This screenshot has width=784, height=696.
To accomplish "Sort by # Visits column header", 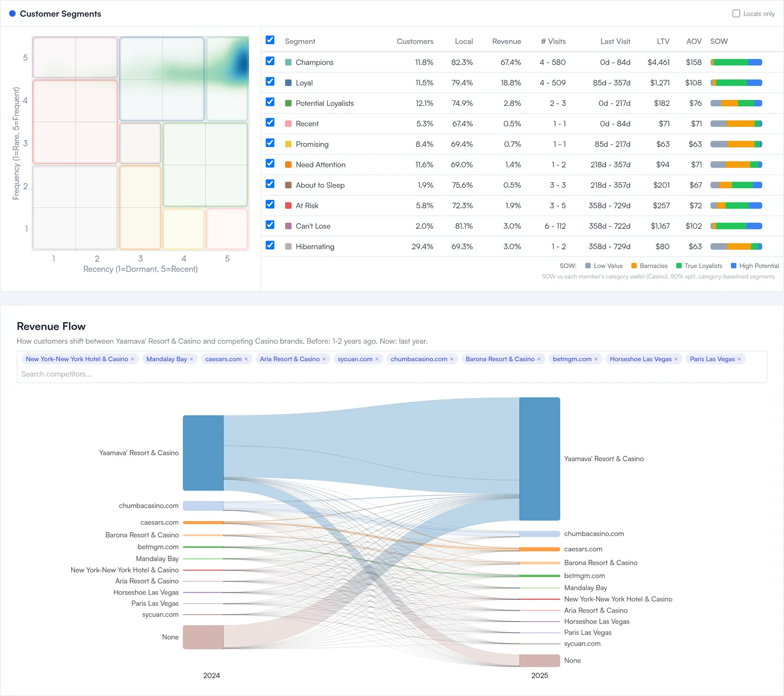I will point(553,42).
